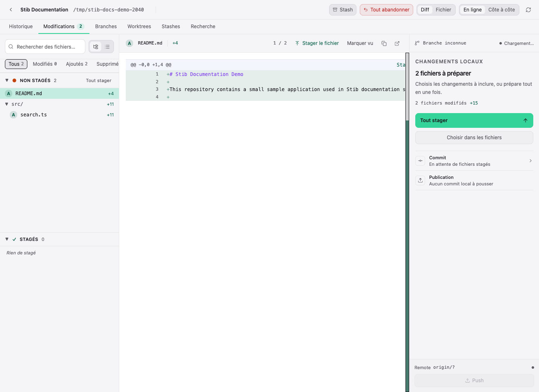Click the Rechercher des fichiers field
Screen dimensions: 539x392
pyautogui.click(x=45, y=47)
